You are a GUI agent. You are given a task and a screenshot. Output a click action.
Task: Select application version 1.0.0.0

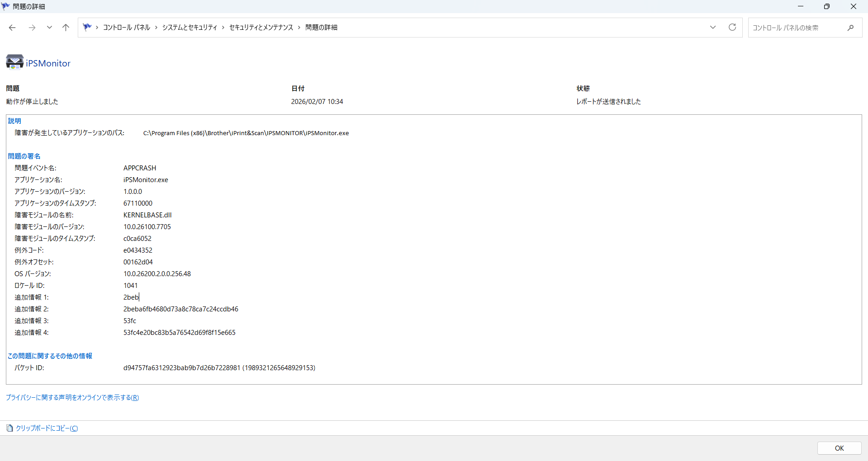tap(132, 192)
